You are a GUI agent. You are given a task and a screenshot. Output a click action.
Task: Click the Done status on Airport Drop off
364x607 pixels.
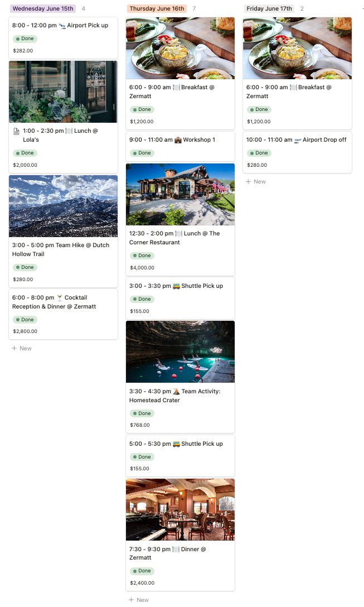tap(259, 153)
